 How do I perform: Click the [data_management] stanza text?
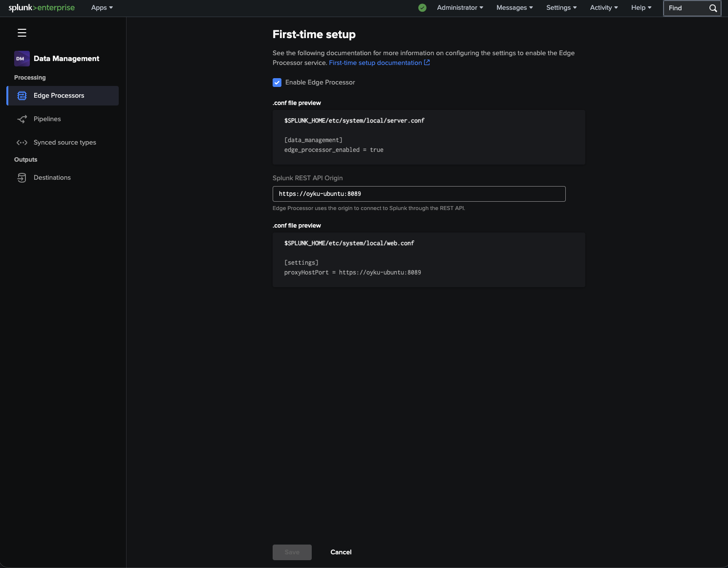(313, 140)
